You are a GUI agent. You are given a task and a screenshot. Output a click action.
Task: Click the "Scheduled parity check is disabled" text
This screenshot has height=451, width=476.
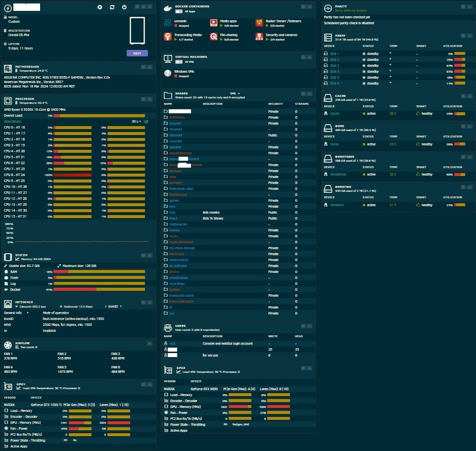click(x=349, y=23)
